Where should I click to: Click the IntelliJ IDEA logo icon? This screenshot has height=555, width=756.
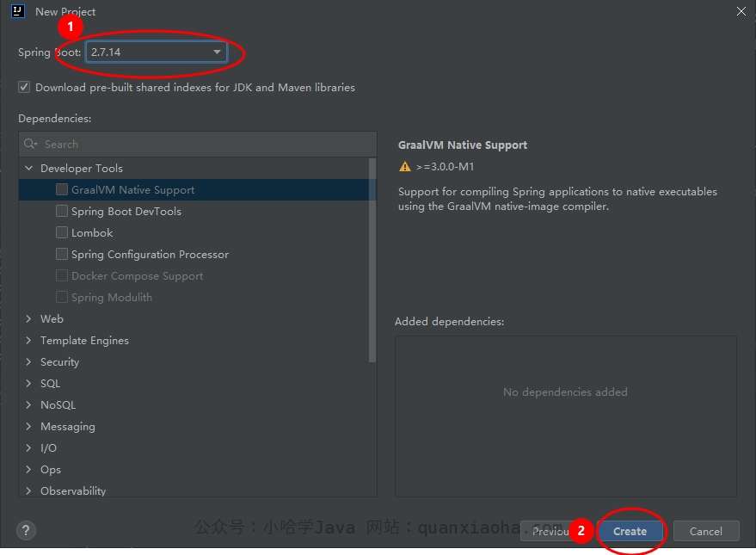coord(18,11)
